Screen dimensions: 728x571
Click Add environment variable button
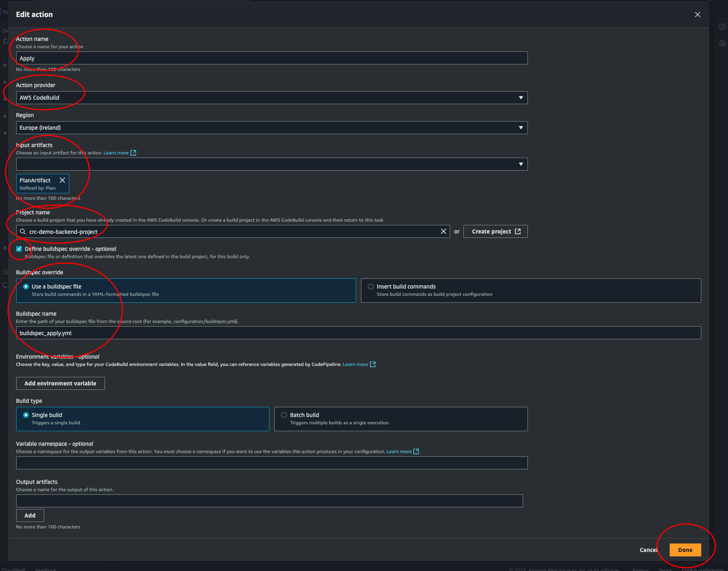coord(60,383)
